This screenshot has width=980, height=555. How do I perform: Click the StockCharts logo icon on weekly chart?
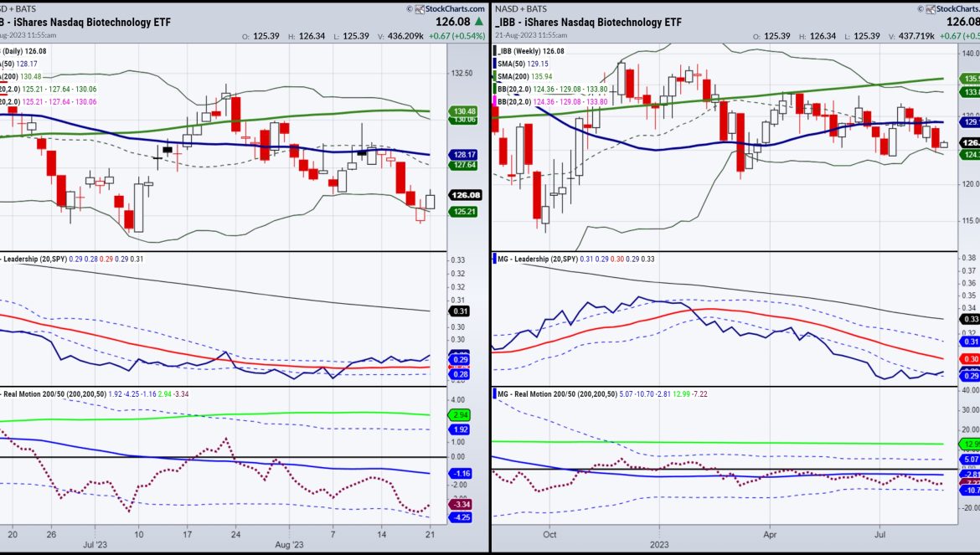931,8
